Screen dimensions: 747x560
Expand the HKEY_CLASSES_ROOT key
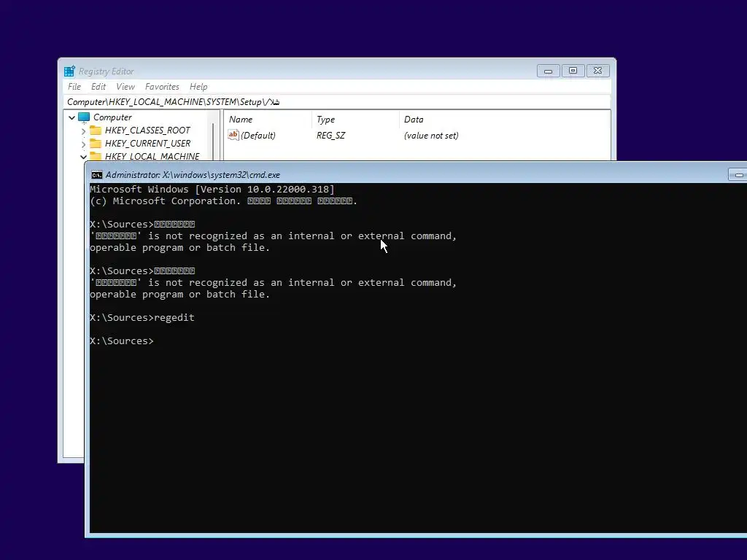coord(83,131)
